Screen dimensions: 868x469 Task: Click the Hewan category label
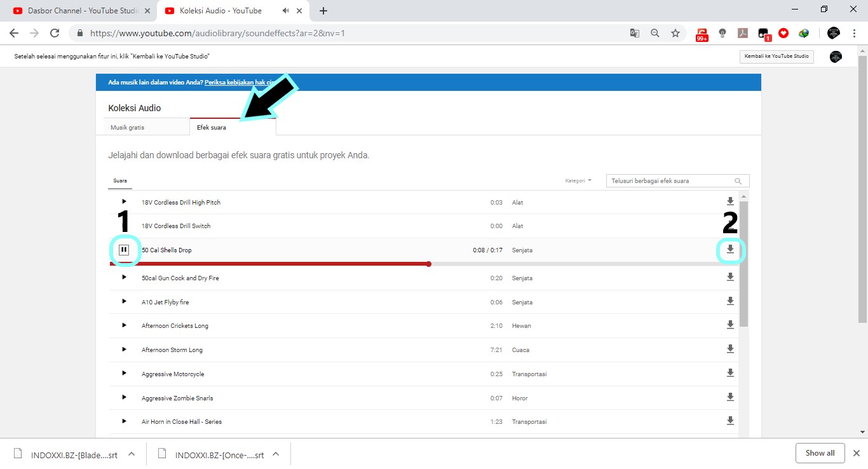point(522,325)
